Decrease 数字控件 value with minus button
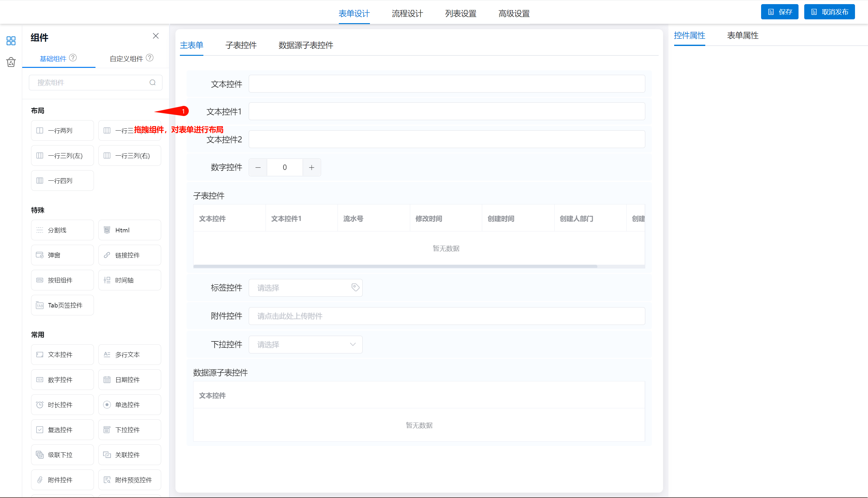This screenshot has height=498, width=868. click(258, 168)
